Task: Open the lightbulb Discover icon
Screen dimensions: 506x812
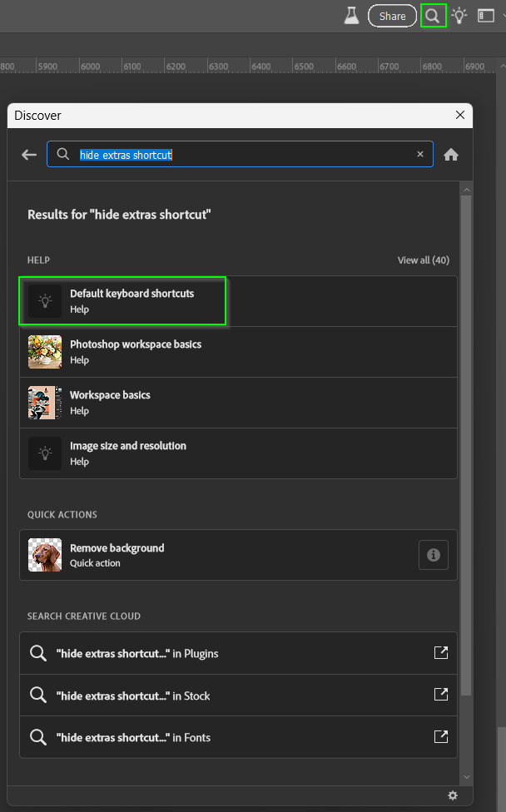Action: [459, 16]
